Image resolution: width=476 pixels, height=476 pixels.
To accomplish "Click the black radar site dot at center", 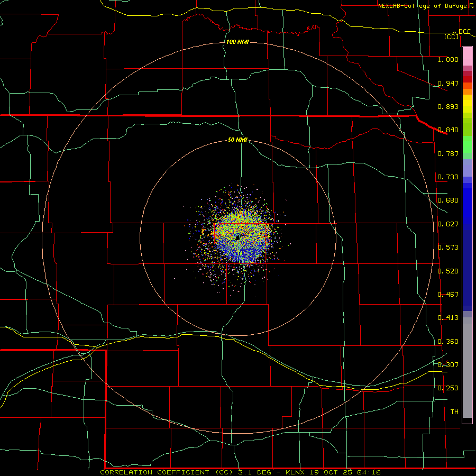I will [237, 237].
